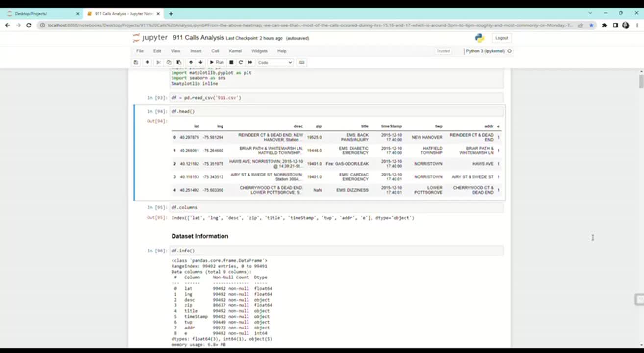Screen dimensions: 644x353
Task: Click the pd.read_csv code cell
Action: tap(336, 98)
